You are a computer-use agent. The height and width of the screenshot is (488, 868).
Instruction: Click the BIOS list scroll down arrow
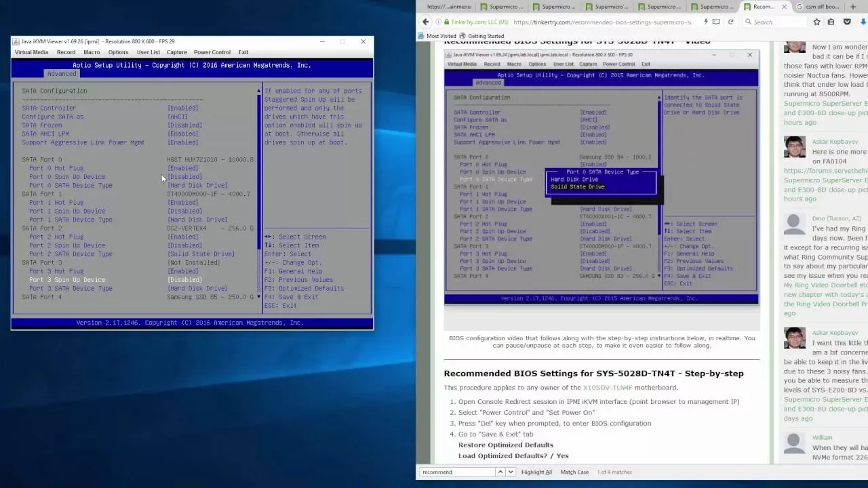(258, 297)
